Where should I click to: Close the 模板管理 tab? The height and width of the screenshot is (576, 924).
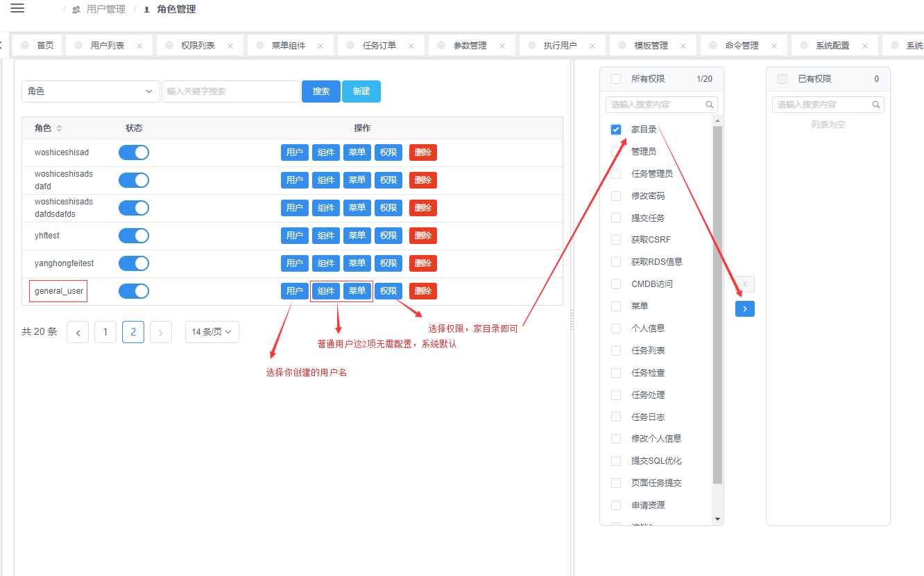pyautogui.click(x=683, y=46)
